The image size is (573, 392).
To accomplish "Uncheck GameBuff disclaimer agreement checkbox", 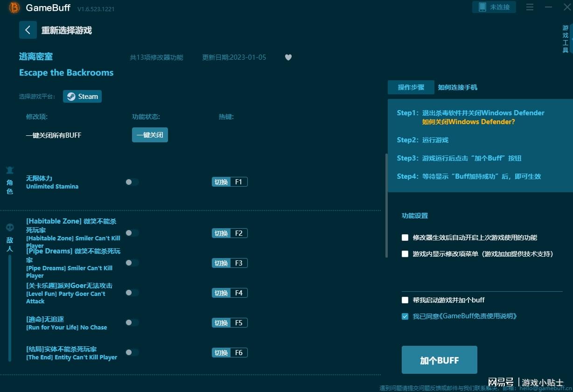I will pos(405,316).
